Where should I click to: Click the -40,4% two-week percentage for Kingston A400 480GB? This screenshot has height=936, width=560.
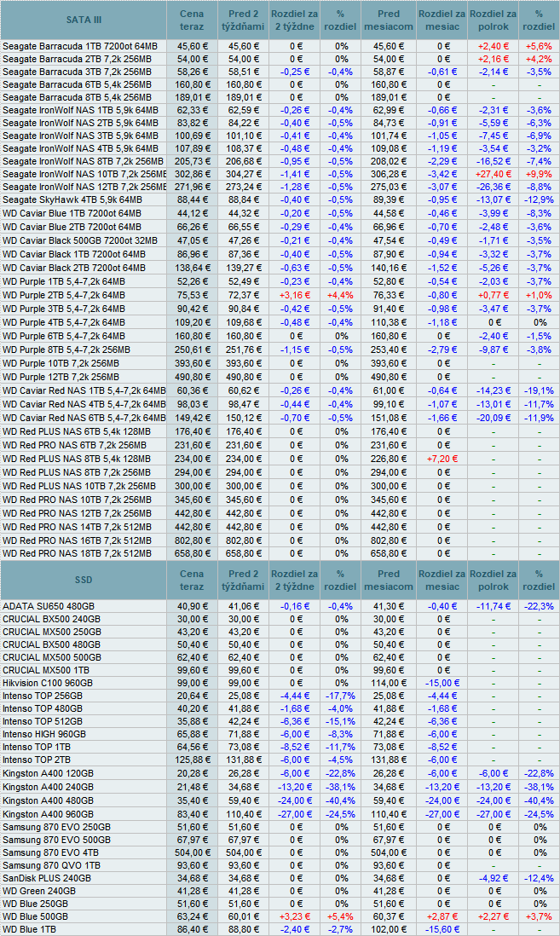[x=340, y=800]
